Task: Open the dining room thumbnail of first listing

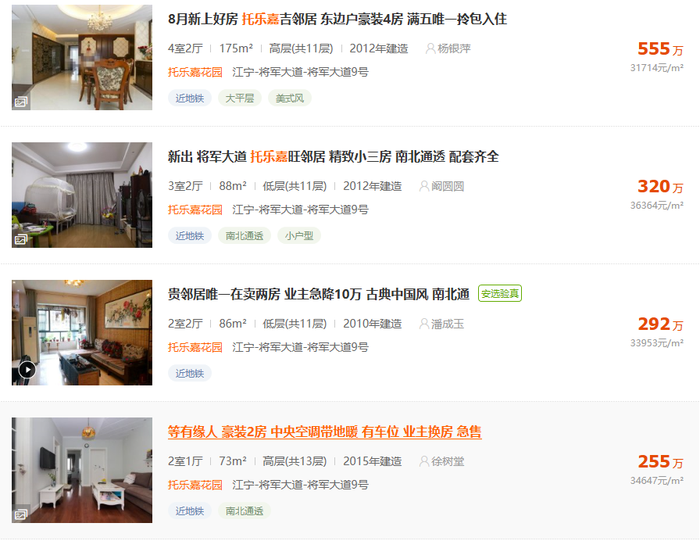Action: pos(82,58)
